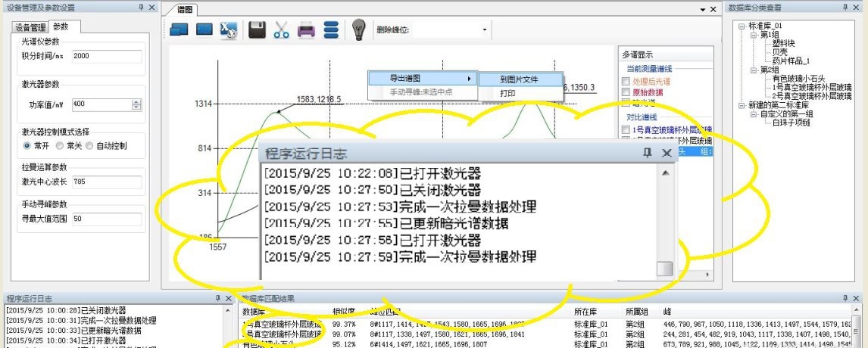Click the stacked blue layers icon
The height and width of the screenshot is (348, 868).
click(330, 30)
